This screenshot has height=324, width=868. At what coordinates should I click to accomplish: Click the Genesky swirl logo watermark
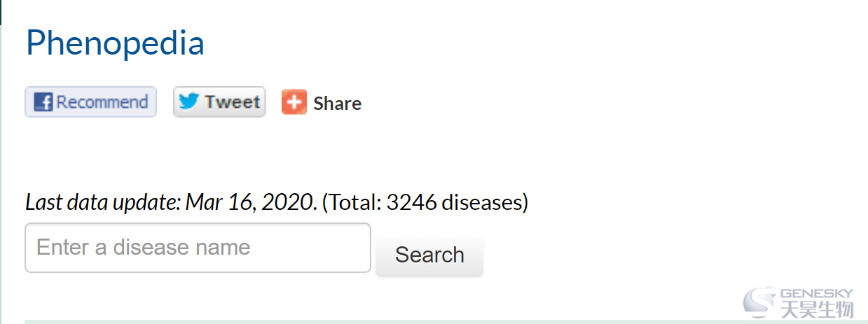(x=759, y=301)
